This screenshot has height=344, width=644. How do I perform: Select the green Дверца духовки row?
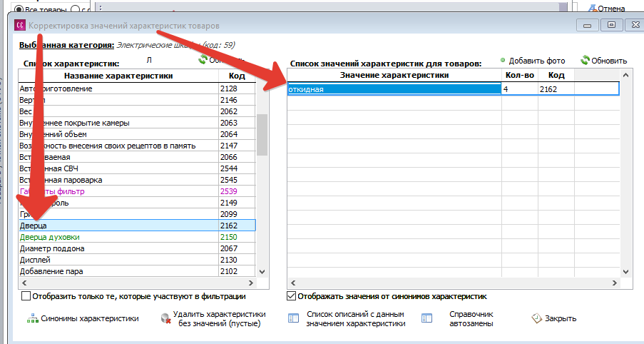click(x=137, y=237)
